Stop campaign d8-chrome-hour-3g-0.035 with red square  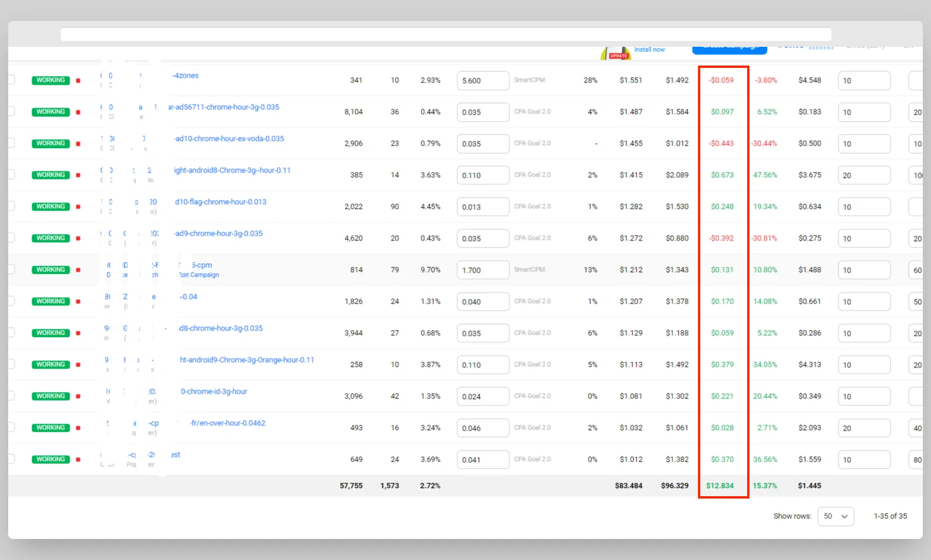78,334
